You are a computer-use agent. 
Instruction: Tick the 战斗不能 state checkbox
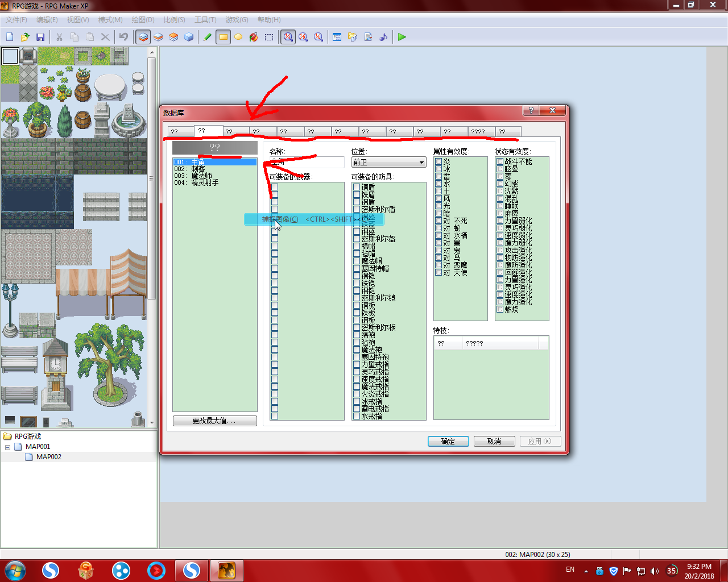pyautogui.click(x=500, y=161)
